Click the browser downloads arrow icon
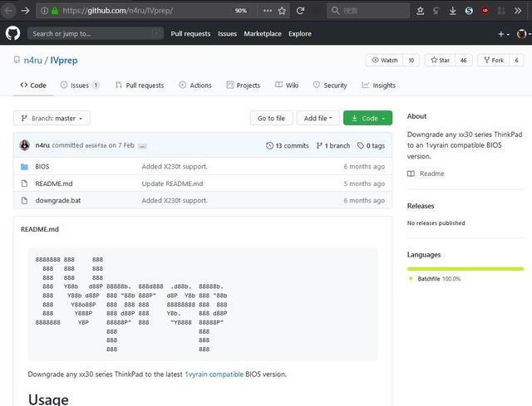532x406 pixels. click(452, 11)
